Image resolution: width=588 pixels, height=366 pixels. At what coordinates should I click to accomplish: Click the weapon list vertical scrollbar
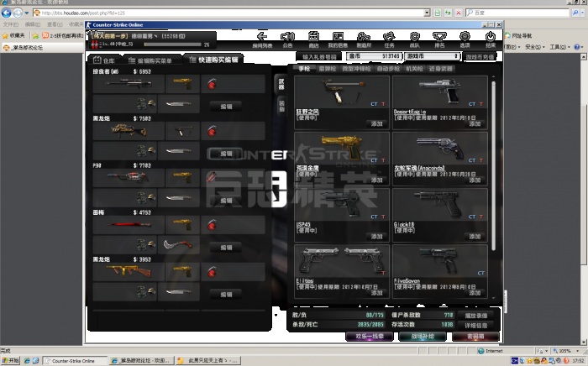494,165
